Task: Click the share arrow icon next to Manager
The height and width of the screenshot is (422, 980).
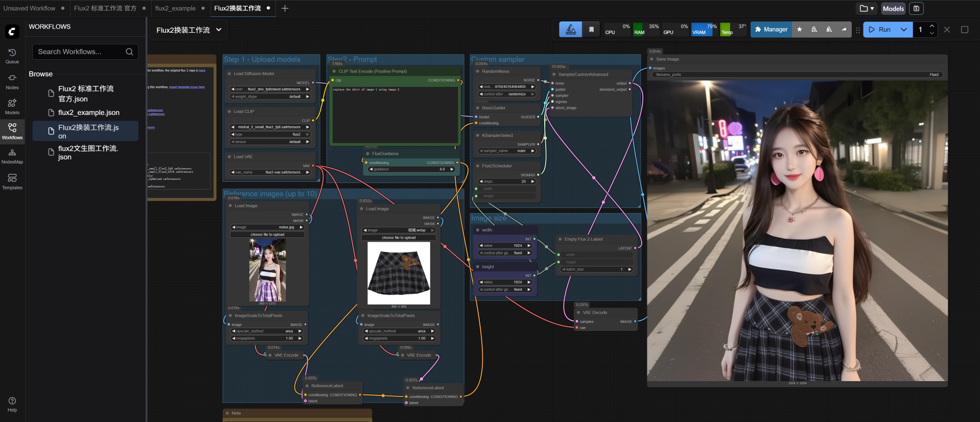Action: (x=844, y=30)
